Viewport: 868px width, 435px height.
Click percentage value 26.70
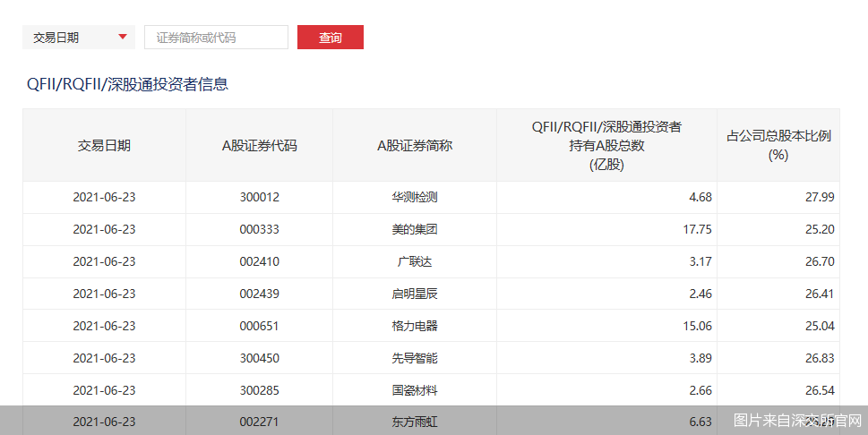point(820,261)
